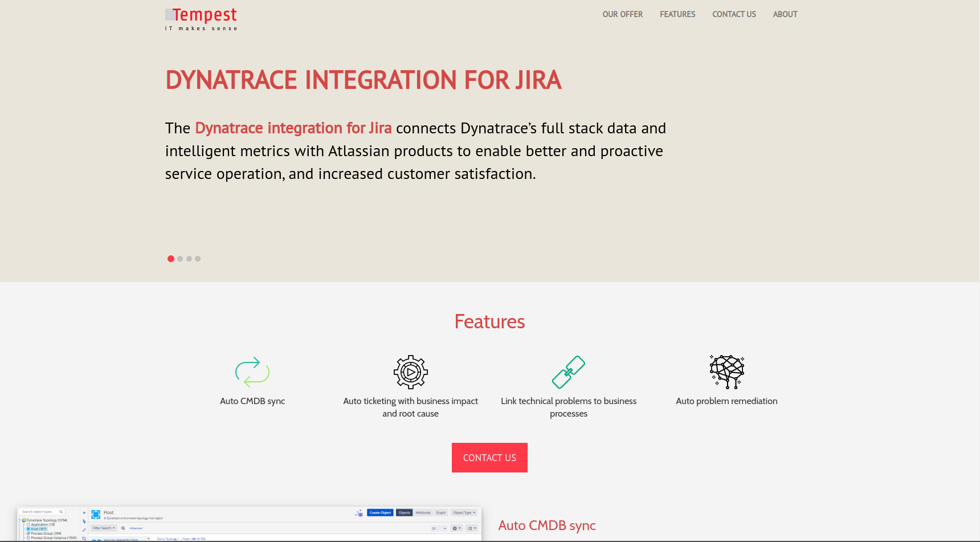Open the Object Type dropdown
The height and width of the screenshot is (542, 980).
[463, 512]
